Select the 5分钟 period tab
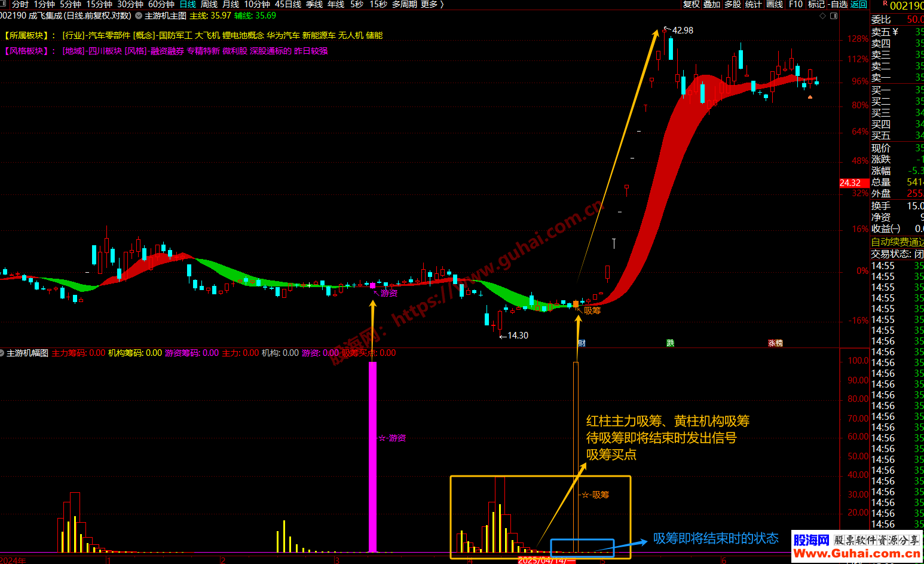This screenshot has height=564, width=924. click(70, 4)
